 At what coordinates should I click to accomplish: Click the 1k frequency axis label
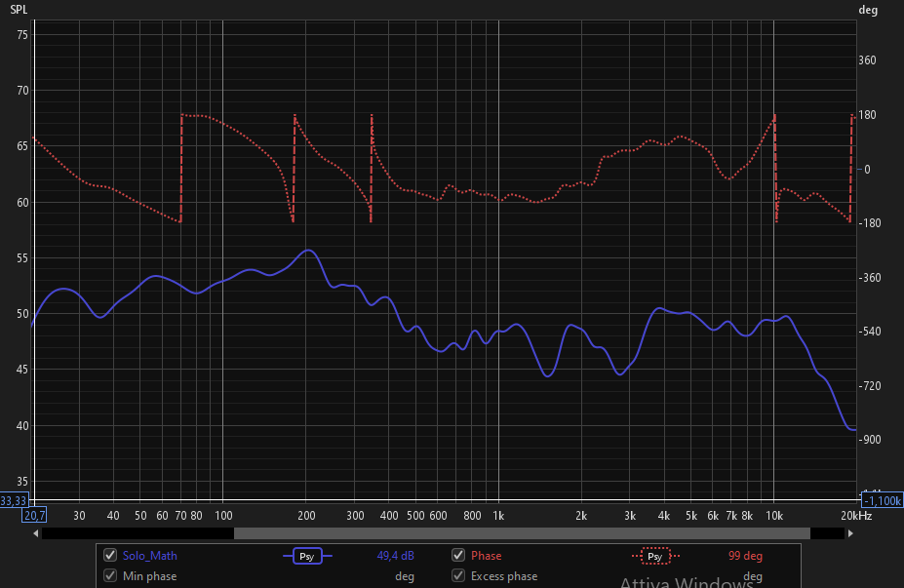[x=498, y=516]
